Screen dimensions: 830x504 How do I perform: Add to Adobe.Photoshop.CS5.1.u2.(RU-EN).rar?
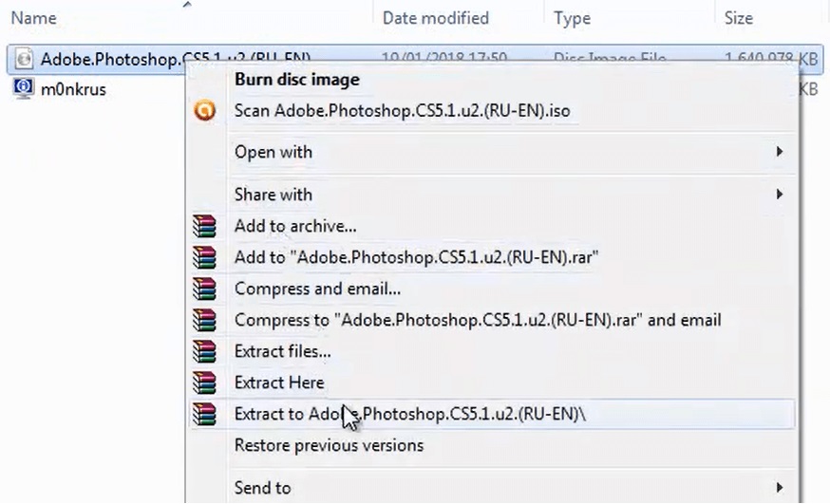[x=417, y=257]
